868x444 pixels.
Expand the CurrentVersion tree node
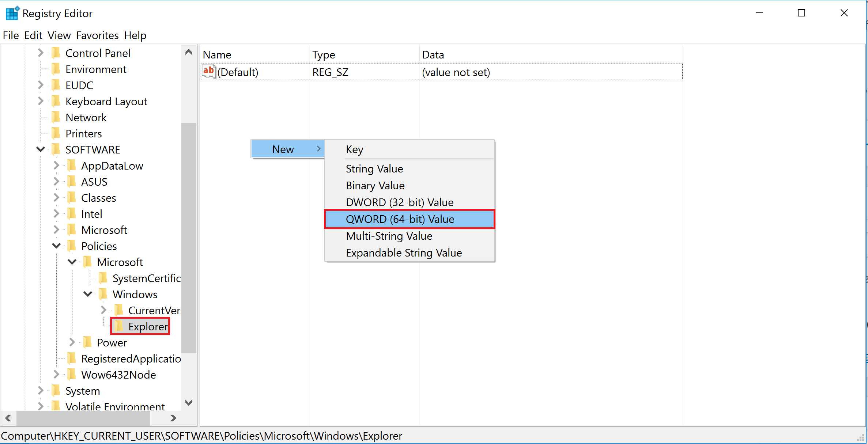click(x=103, y=311)
